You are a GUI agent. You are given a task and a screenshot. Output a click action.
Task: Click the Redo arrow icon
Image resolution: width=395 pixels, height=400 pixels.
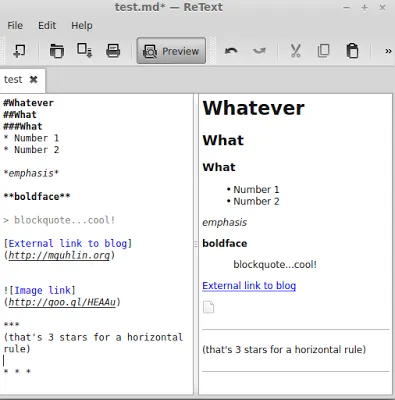(259, 51)
